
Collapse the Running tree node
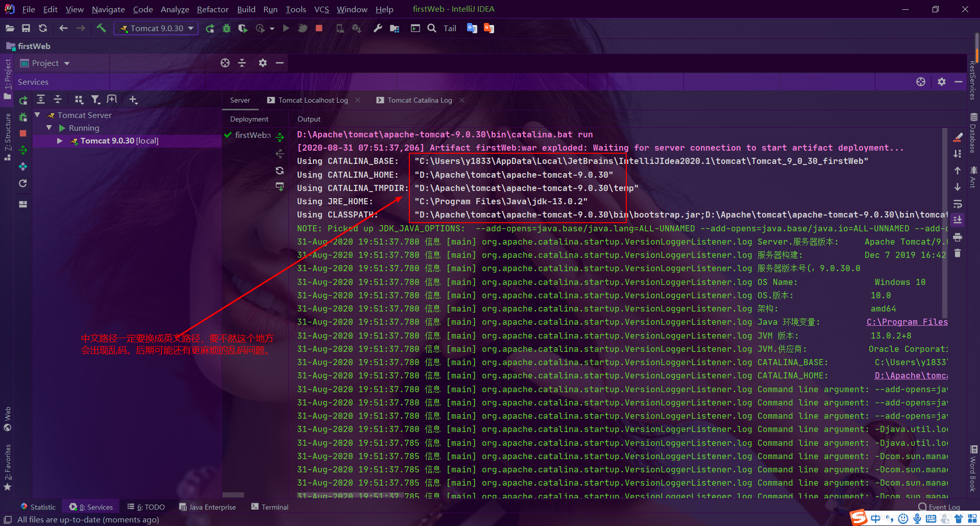pyautogui.click(x=49, y=128)
